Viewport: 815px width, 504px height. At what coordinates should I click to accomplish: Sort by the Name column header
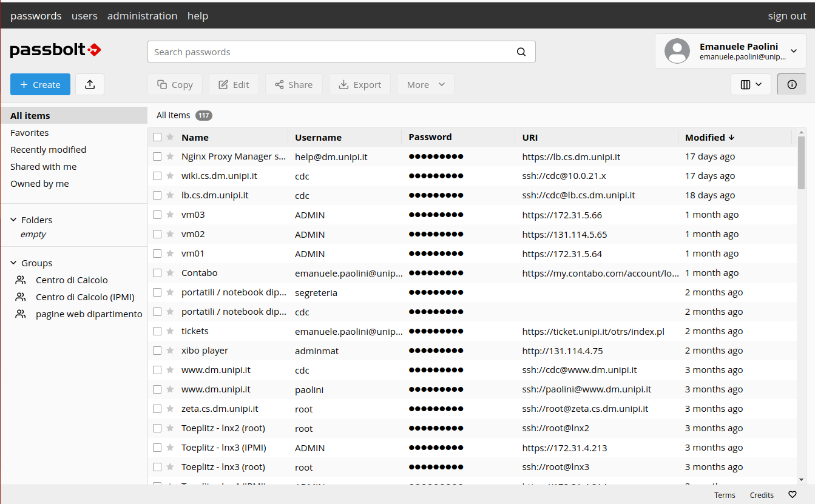pos(195,138)
